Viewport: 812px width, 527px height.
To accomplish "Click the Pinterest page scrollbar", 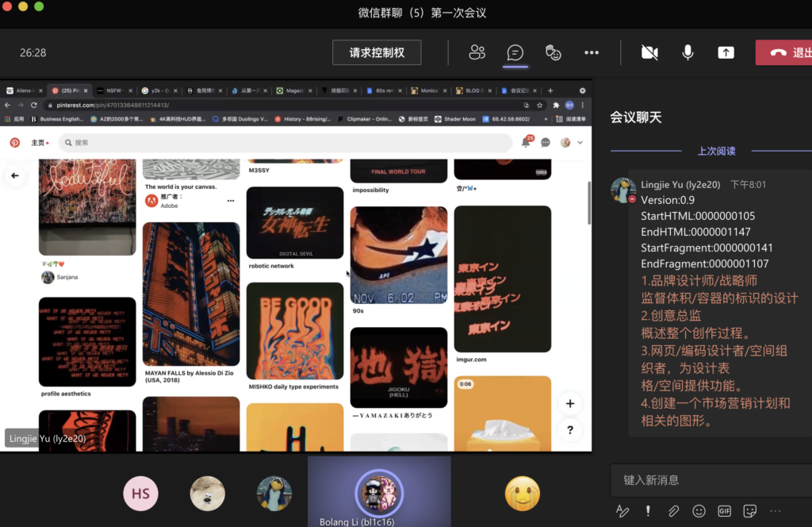I will (x=589, y=202).
